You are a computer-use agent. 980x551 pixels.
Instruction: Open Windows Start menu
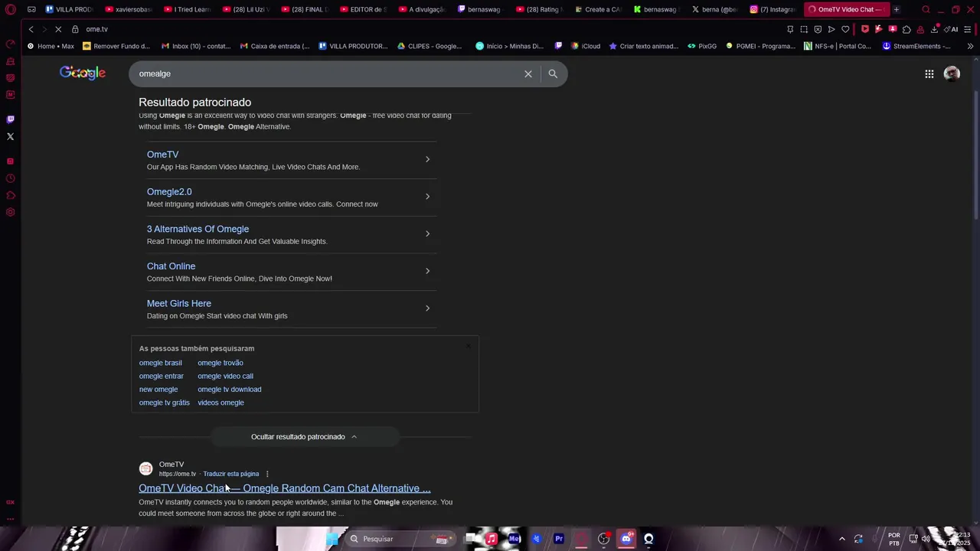[332, 539]
